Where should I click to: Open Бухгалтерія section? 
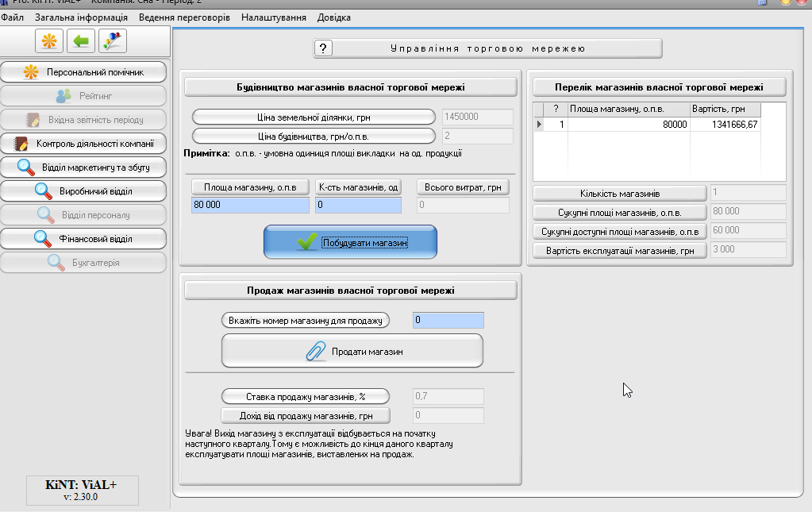click(83, 263)
